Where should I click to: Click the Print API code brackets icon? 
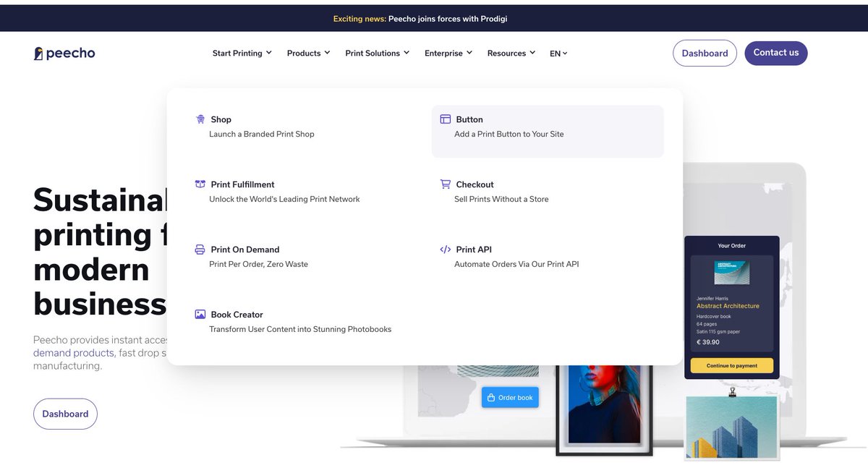click(446, 250)
